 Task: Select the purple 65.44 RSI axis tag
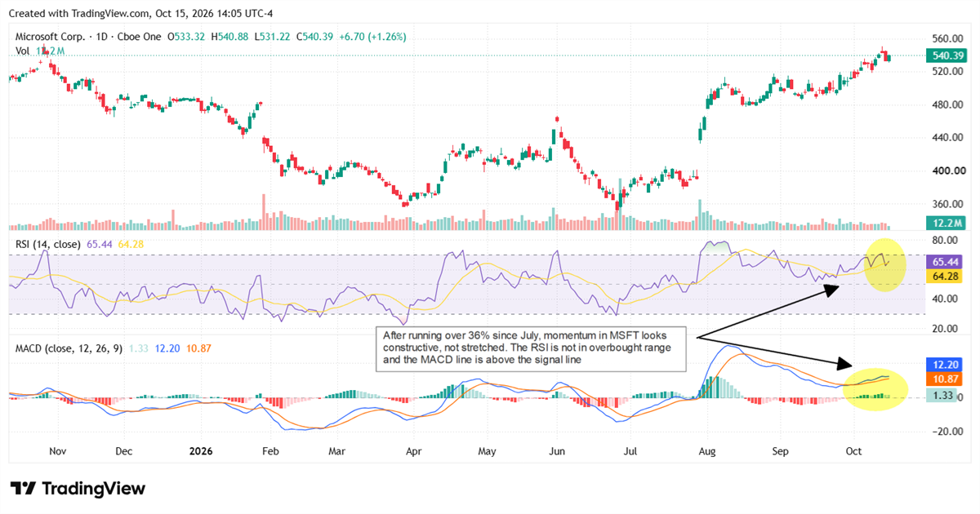pos(946,262)
